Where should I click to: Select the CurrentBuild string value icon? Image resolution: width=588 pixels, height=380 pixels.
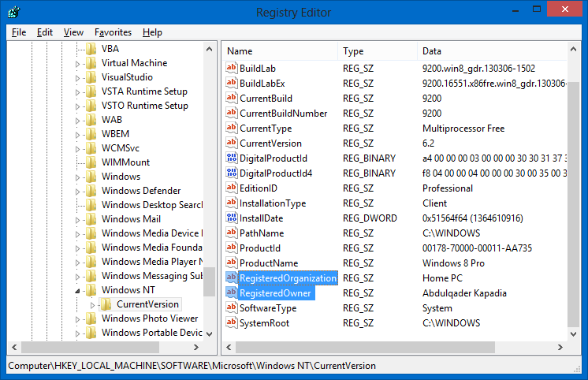232,98
